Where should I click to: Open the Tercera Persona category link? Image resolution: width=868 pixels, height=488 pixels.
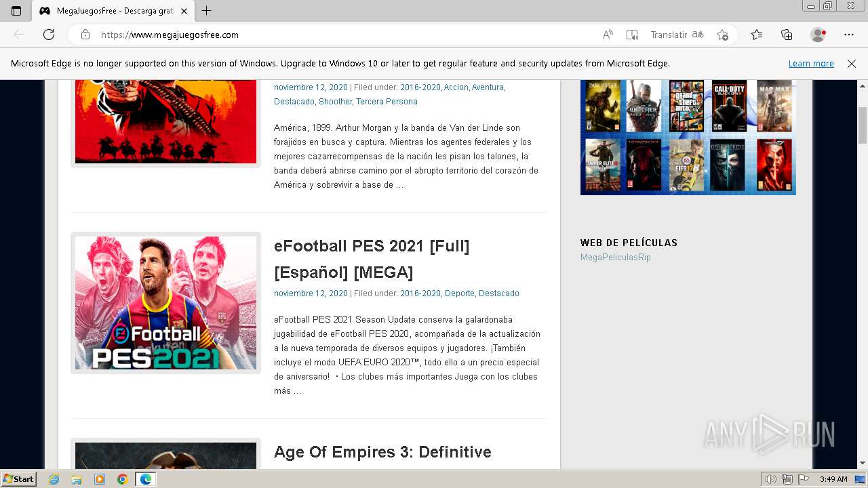[x=387, y=102]
